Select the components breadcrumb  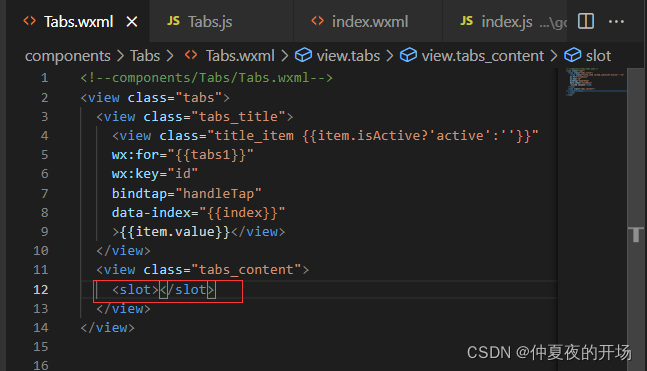click(x=68, y=56)
